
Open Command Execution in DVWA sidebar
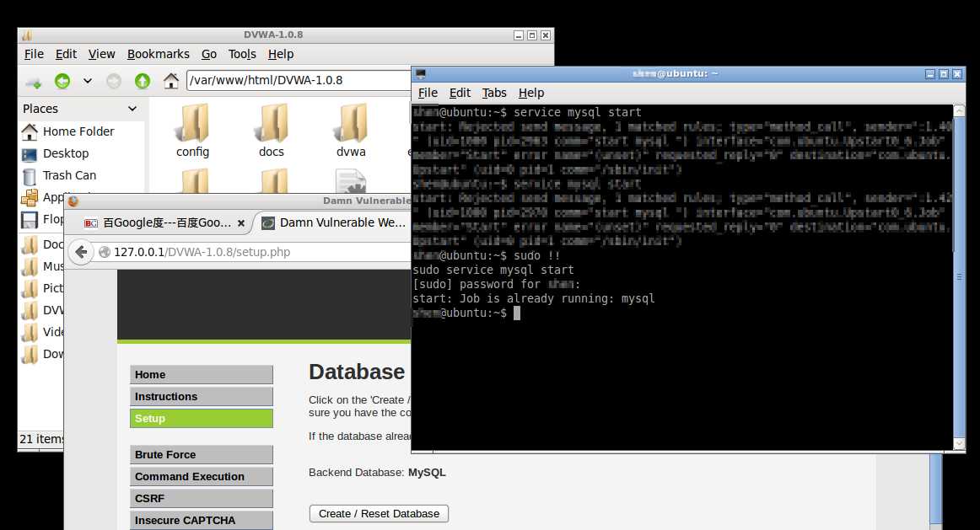point(202,476)
